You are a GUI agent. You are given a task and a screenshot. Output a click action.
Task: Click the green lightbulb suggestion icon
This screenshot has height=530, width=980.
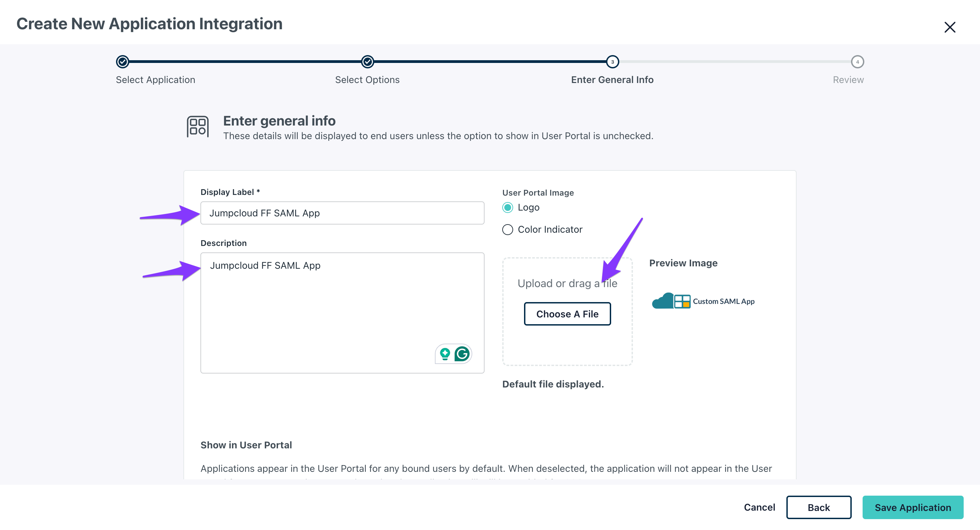tap(445, 354)
